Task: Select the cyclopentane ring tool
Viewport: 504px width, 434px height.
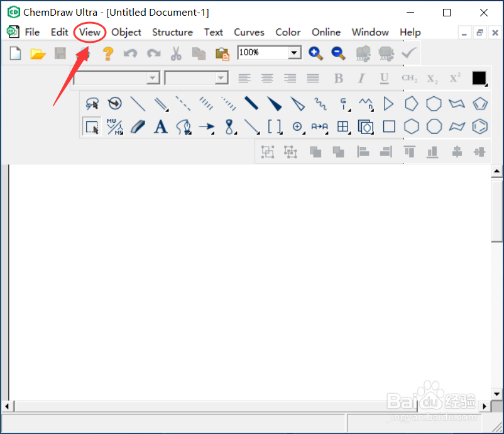Action: click(411, 104)
